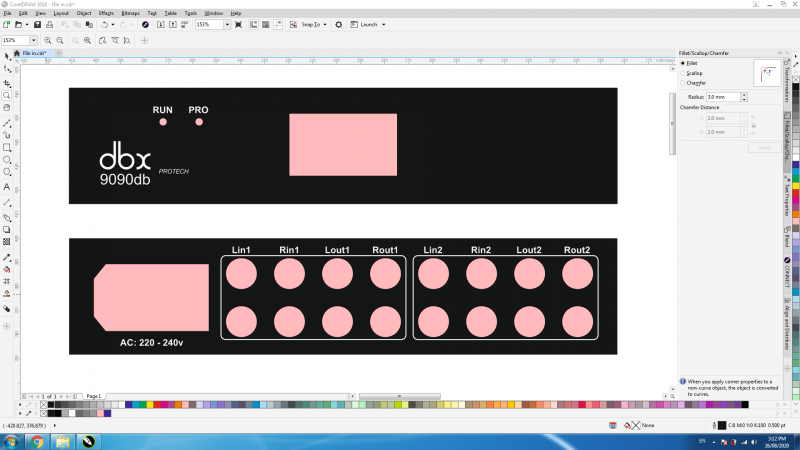
Task: Select the Ellipse tool
Action: point(7,160)
